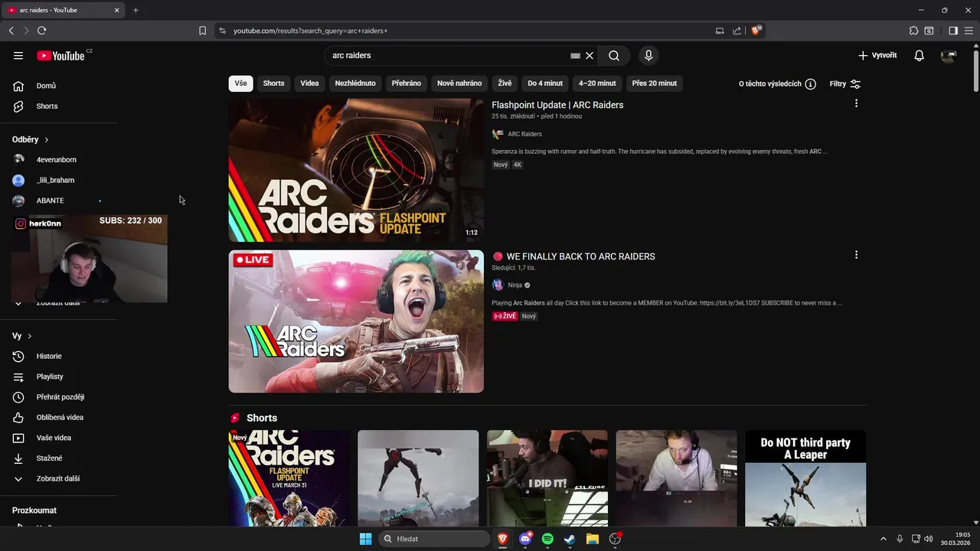Clear the search box with the X icon
This screenshot has height=551, width=980.
point(590,55)
